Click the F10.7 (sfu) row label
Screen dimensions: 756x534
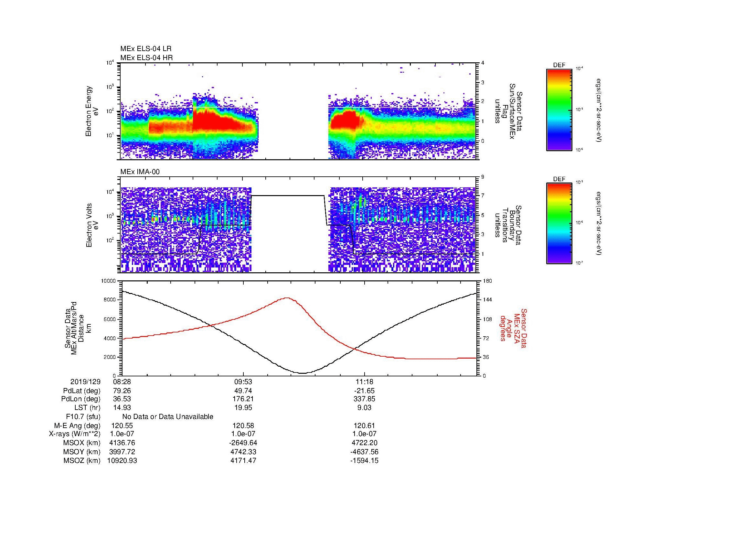[83, 417]
